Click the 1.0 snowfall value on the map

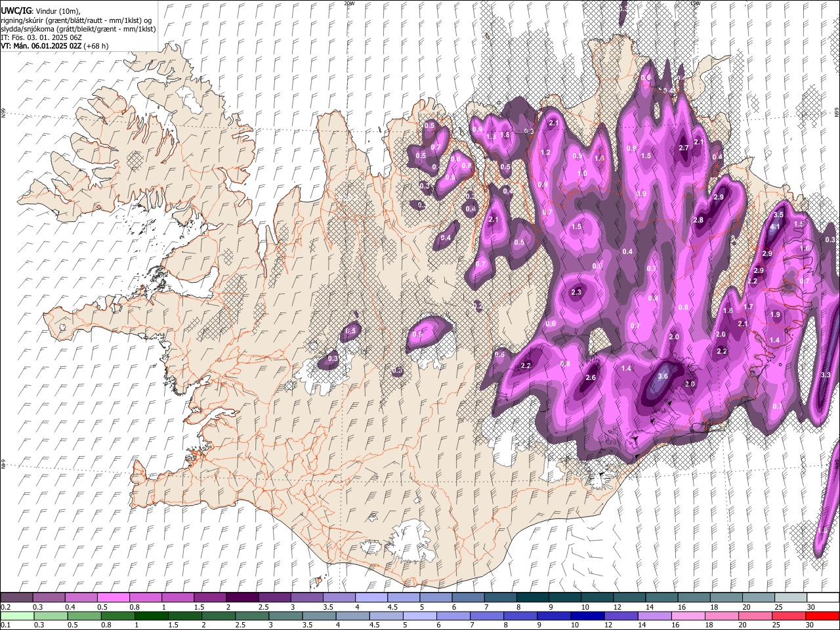(582, 173)
